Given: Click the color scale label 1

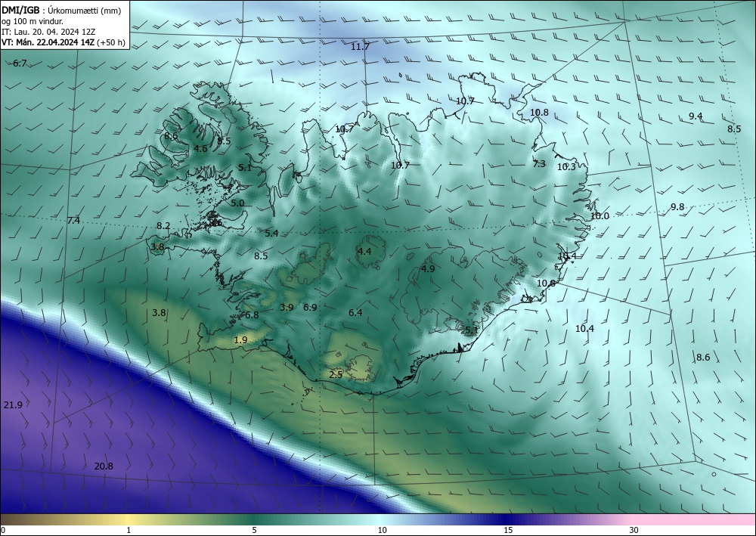Looking at the screenshot, I should (129, 531).
